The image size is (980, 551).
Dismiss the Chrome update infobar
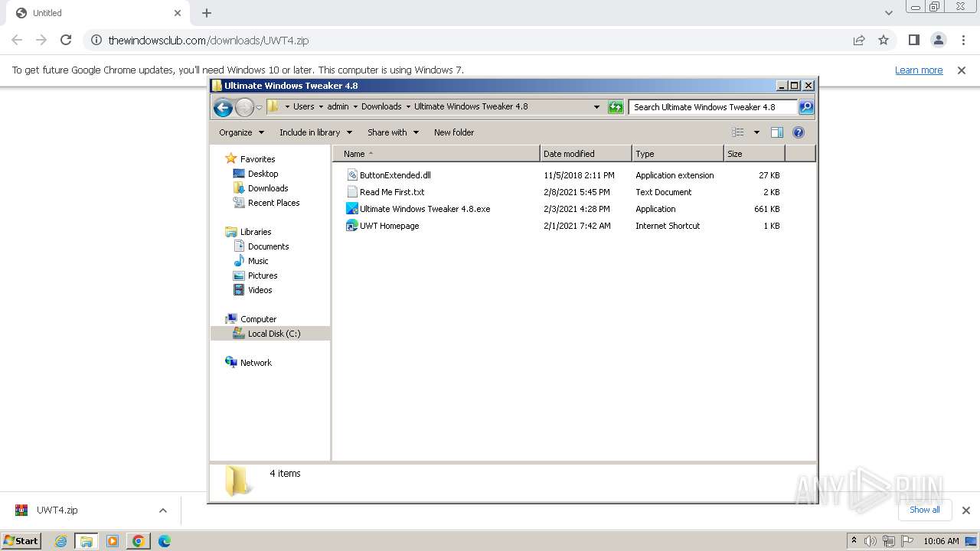pyautogui.click(x=962, y=70)
